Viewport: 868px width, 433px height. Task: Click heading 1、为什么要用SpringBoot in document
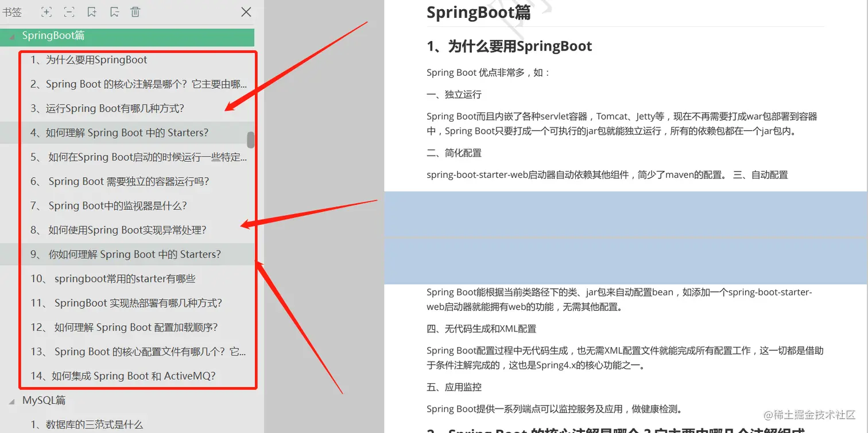(x=509, y=46)
